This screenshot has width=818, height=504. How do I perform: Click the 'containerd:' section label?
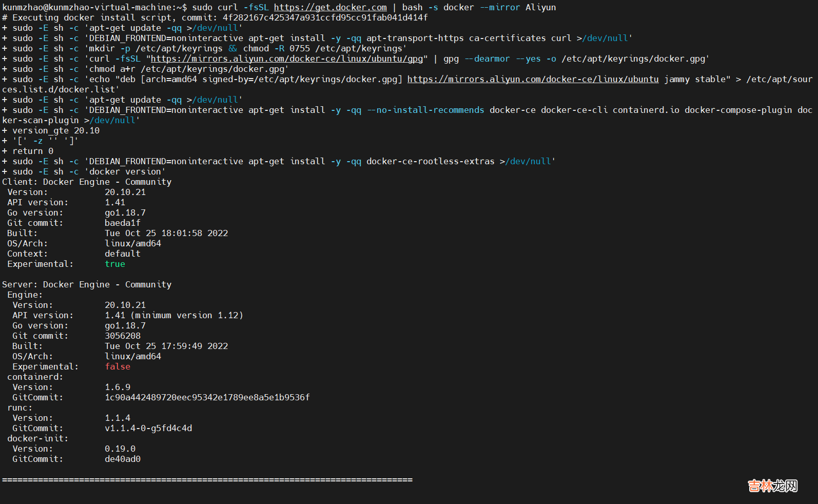pyautogui.click(x=35, y=377)
